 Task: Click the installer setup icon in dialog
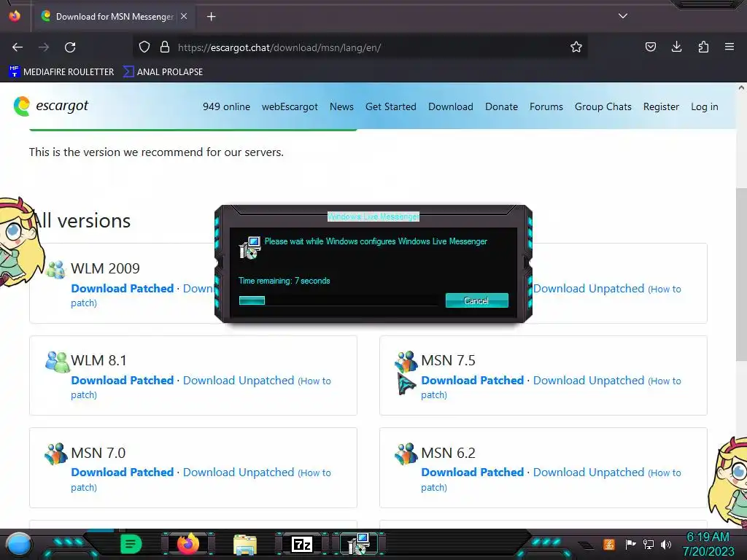tap(249, 248)
